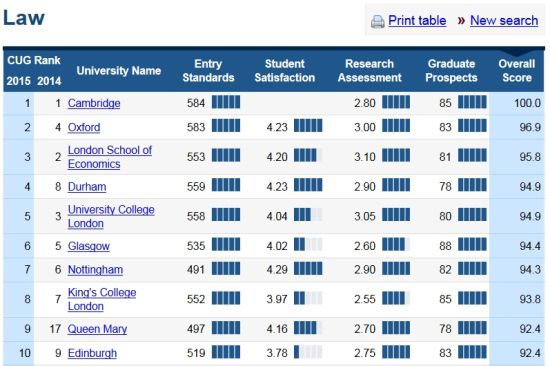Open the Oxford university link
Viewport: 550px width, 366px height.
coord(84,127)
